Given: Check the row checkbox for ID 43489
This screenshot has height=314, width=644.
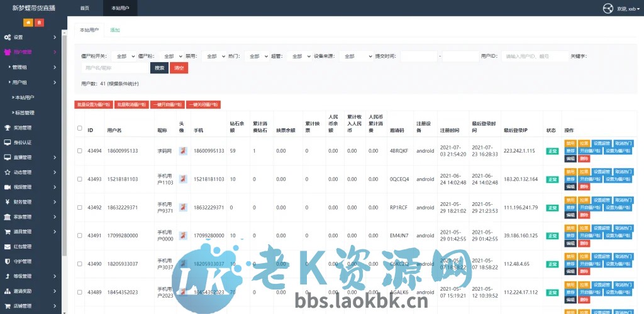Looking at the screenshot, I should coord(80,292).
